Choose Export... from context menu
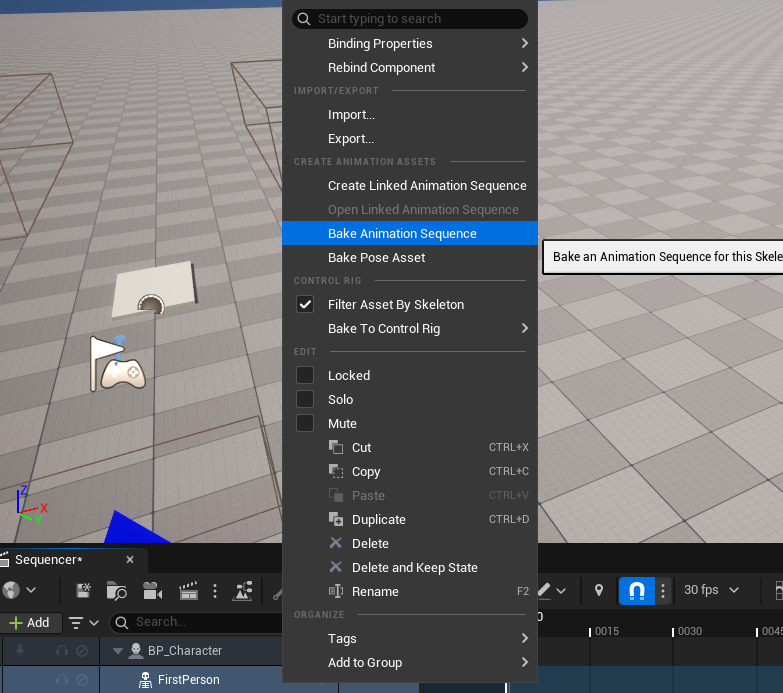 (x=409, y=139)
